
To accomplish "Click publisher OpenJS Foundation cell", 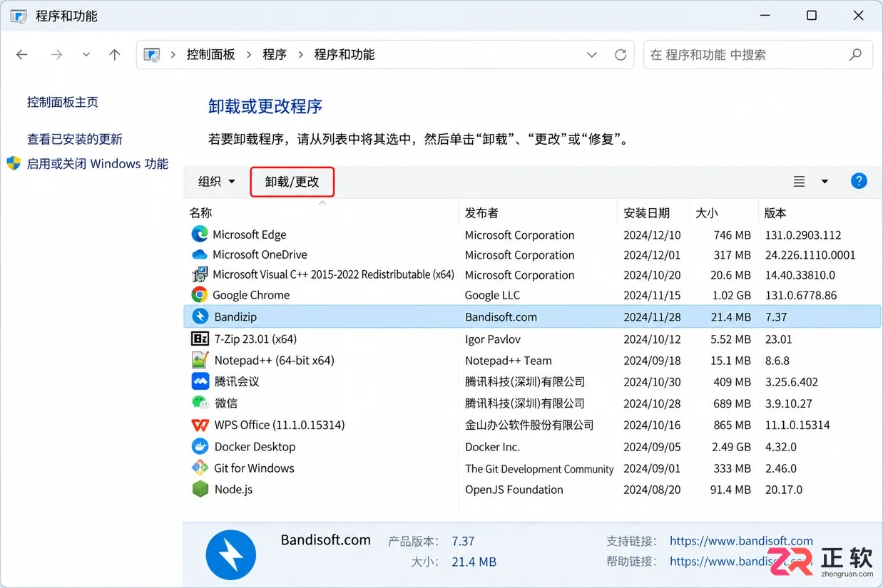I will coord(514,490).
